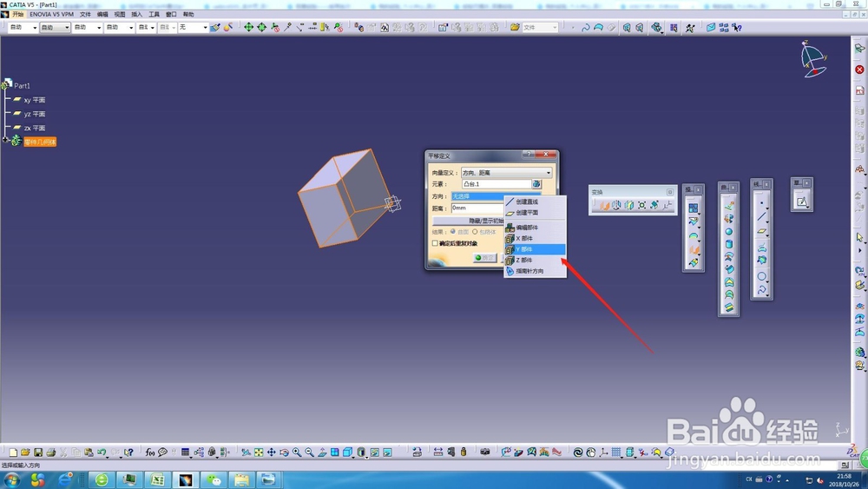
Task: Expand the 零件几何体 tree node
Action: (x=5, y=140)
